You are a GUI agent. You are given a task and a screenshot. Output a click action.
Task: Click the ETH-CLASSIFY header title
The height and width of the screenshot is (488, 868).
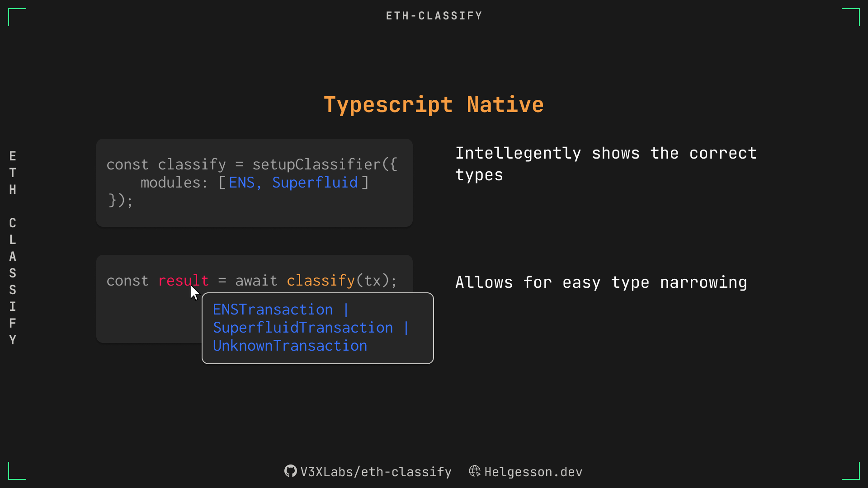point(434,16)
